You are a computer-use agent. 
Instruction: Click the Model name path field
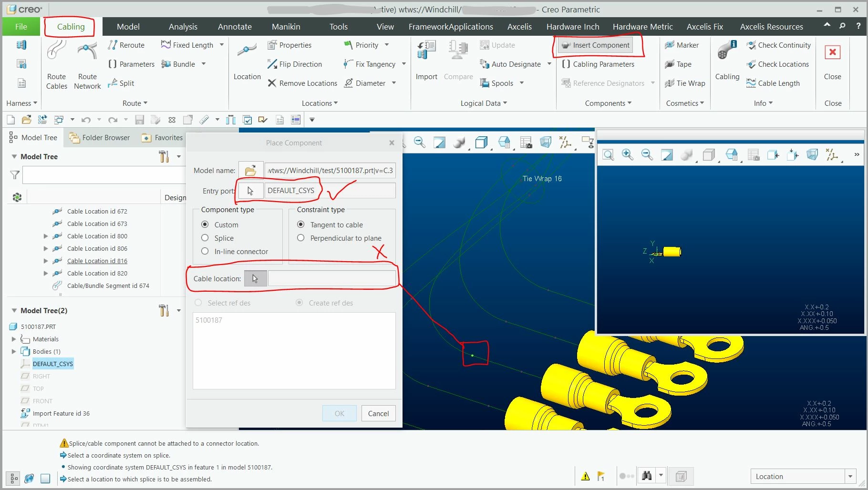point(330,170)
